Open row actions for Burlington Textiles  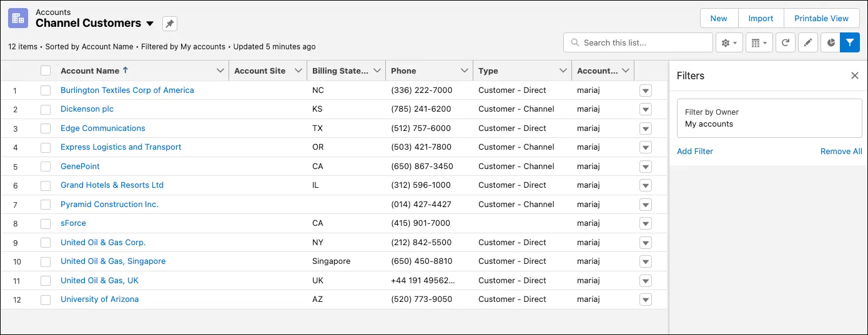tap(646, 90)
